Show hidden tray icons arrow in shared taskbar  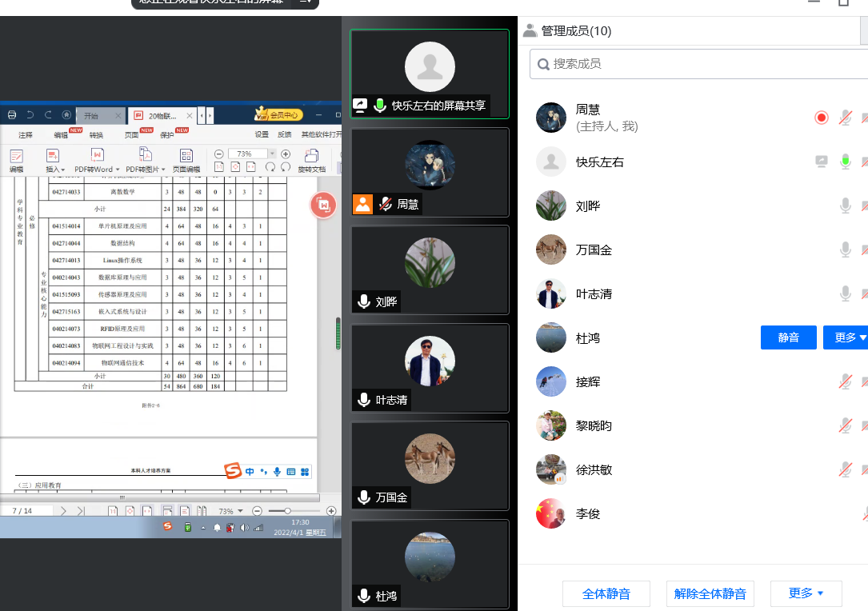coord(203,528)
